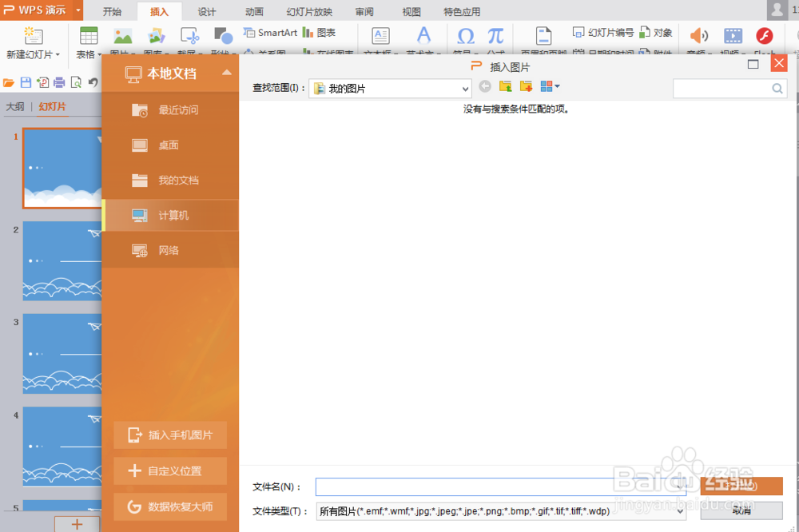Click the user account avatar icon
The width and height of the screenshot is (799, 532).
777,10
